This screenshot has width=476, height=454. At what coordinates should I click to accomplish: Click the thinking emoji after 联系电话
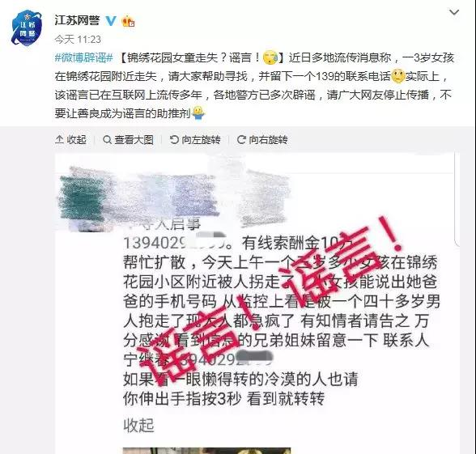click(x=398, y=76)
